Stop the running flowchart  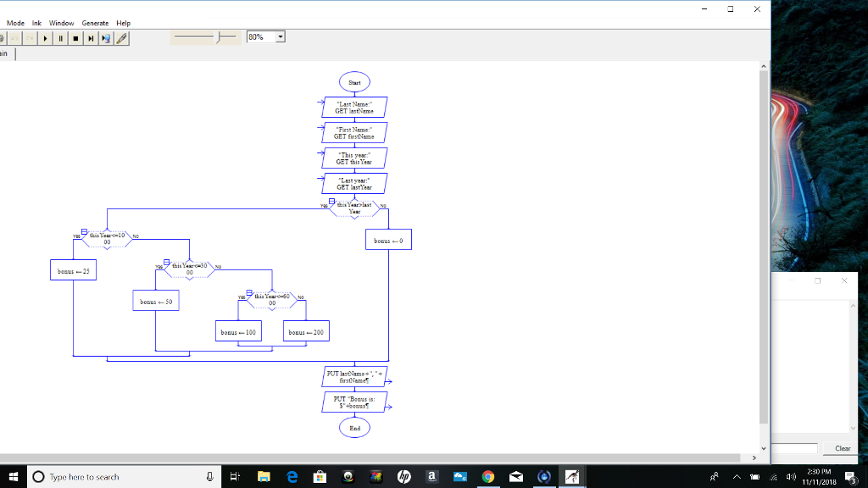point(75,38)
